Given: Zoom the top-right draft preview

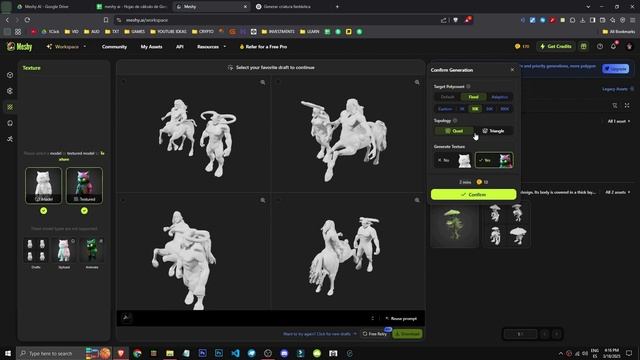Looking at the screenshot, I should pyautogui.click(x=417, y=82).
